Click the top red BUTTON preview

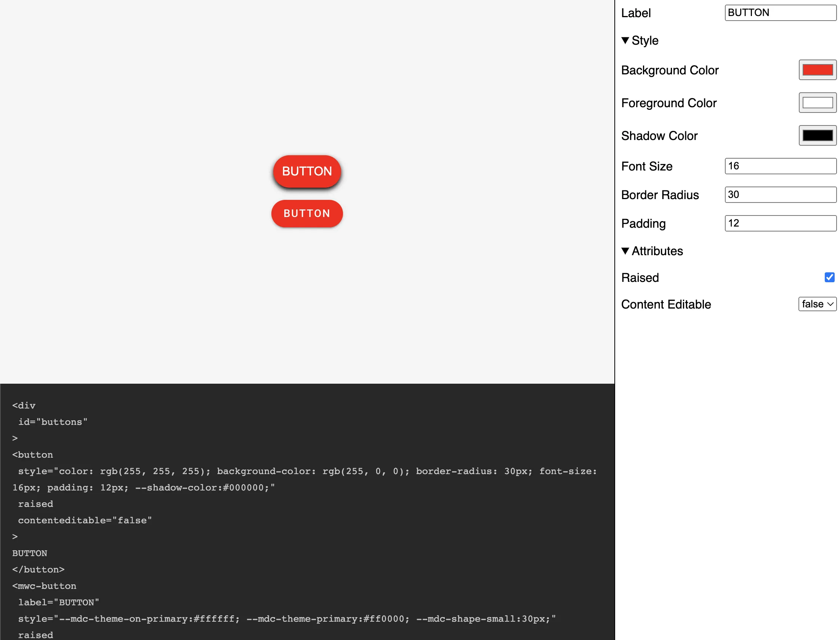pos(307,171)
